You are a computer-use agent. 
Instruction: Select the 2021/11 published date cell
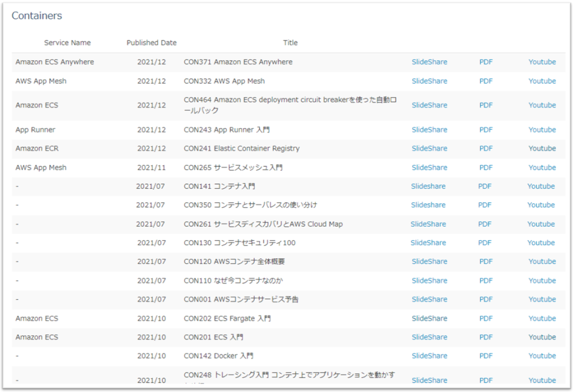click(x=151, y=167)
